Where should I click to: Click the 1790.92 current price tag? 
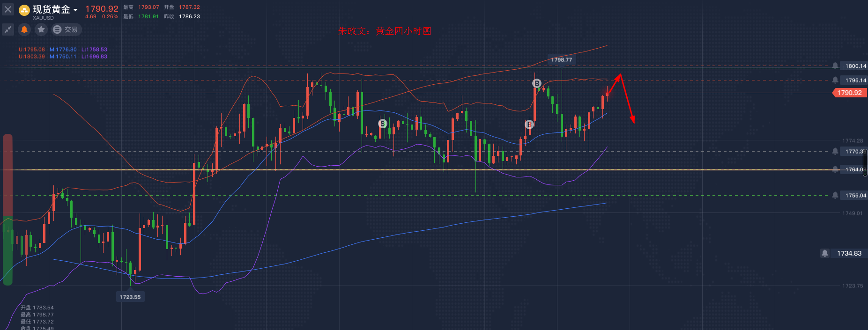(x=849, y=93)
